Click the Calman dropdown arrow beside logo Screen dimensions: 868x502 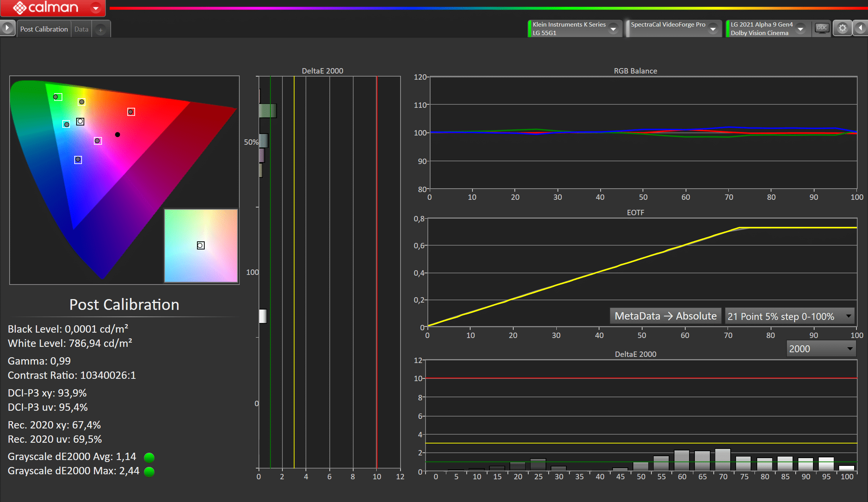tap(96, 8)
